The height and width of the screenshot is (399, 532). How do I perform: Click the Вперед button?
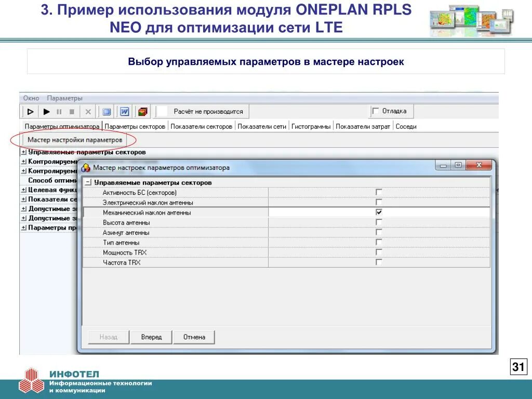click(x=151, y=337)
